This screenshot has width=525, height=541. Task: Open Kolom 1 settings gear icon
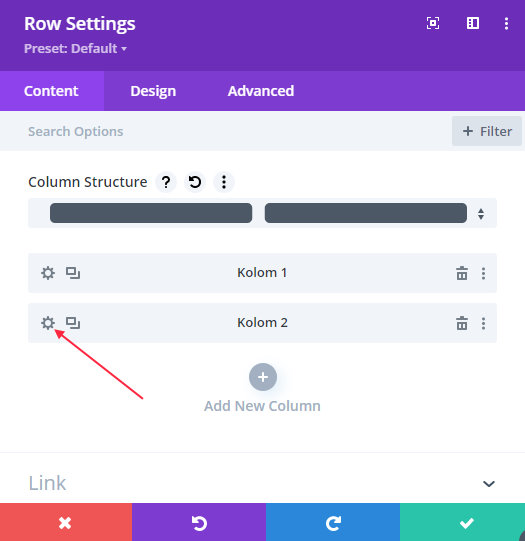point(48,273)
